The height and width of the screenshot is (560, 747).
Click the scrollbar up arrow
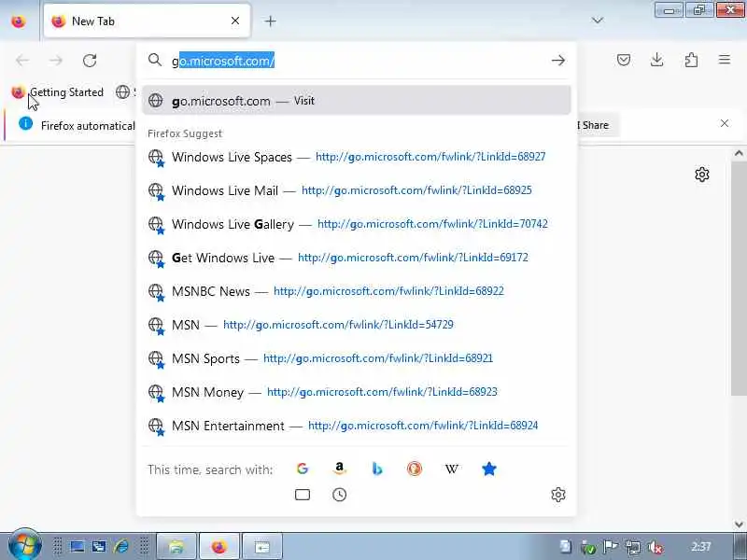pos(739,153)
